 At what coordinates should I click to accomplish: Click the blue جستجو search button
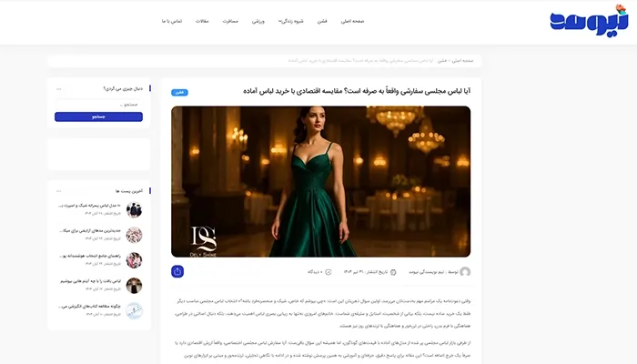click(98, 117)
